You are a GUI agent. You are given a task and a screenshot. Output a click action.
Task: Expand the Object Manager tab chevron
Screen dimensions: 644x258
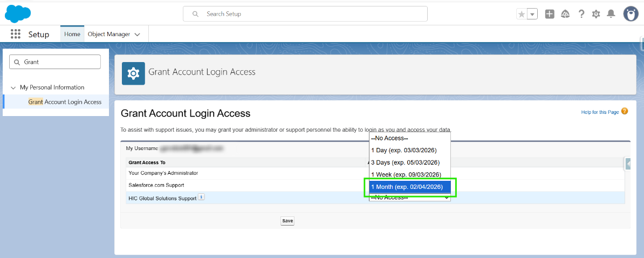click(x=137, y=35)
